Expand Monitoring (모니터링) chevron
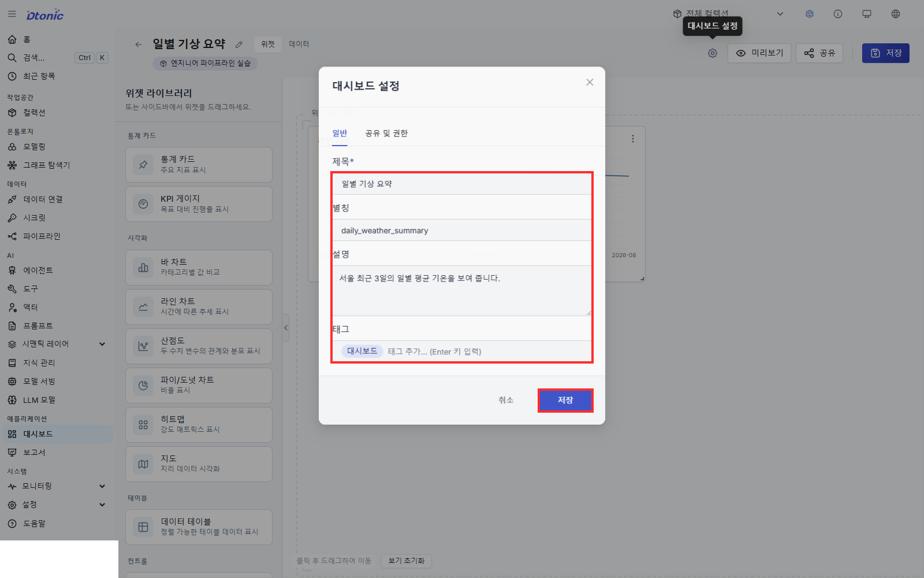This screenshot has height=578, width=924. [102, 486]
